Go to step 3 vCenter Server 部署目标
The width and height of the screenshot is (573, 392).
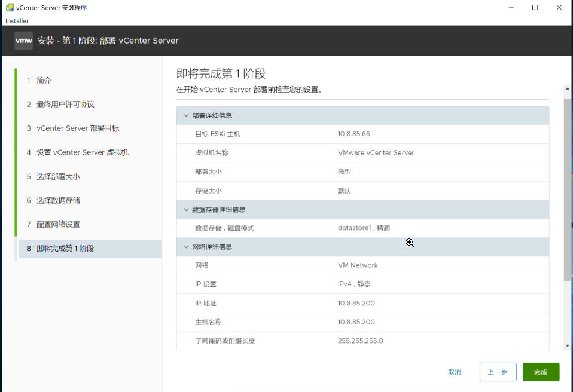(73, 128)
